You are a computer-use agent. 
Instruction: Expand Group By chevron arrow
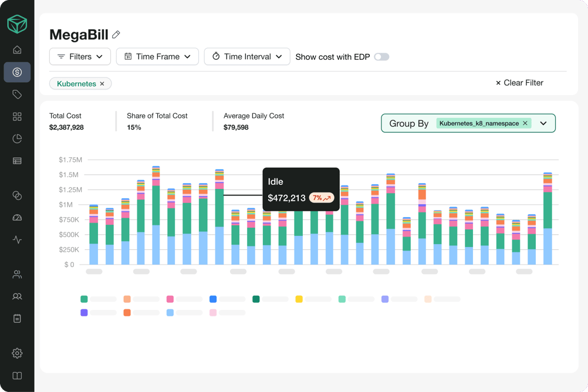click(543, 123)
